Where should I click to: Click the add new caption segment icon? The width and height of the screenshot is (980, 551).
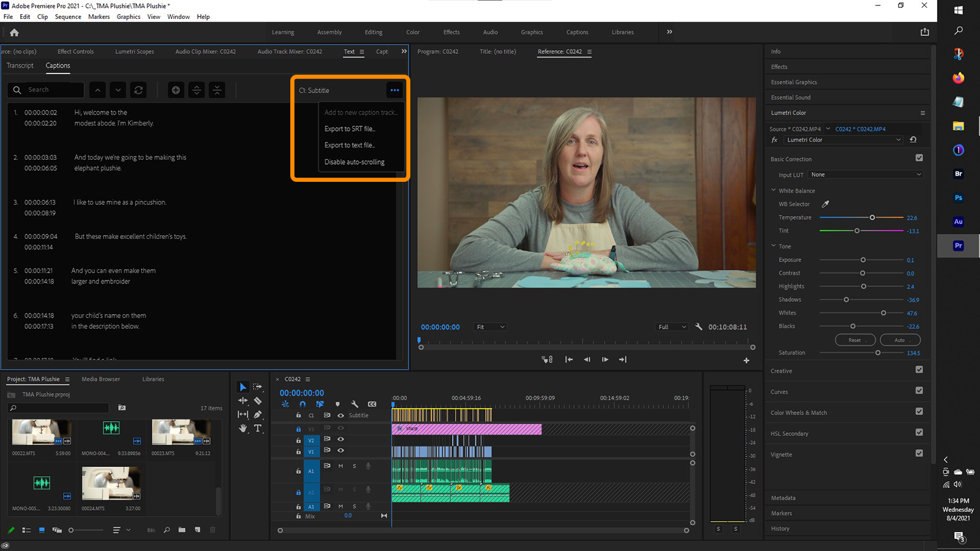click(x=176, y=90)
